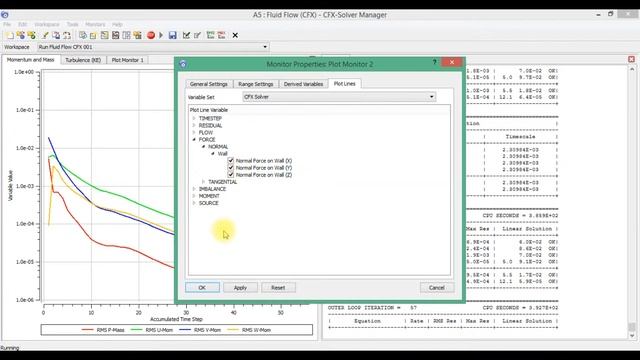The width and height of the screenshot is (640, 360).
Task: Click the red X closing the text output pane
Action: pos(631,59)
